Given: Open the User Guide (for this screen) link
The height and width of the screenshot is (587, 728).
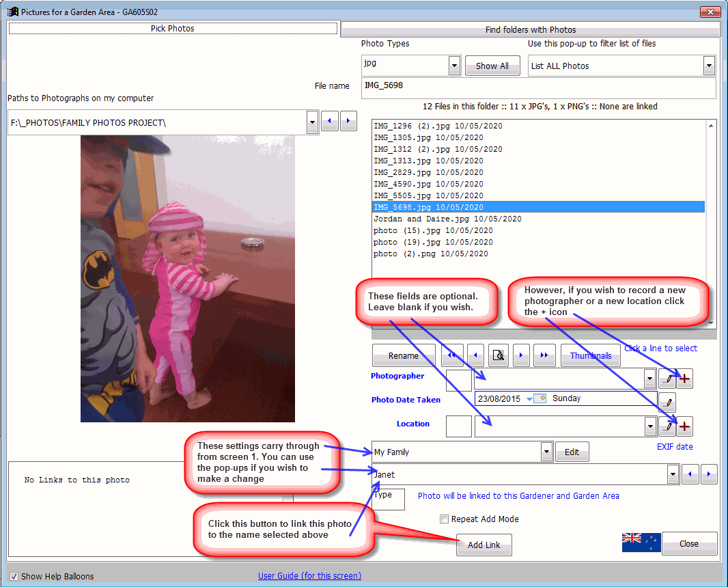Looking at the screenshot, I should [x=309, y=576].
